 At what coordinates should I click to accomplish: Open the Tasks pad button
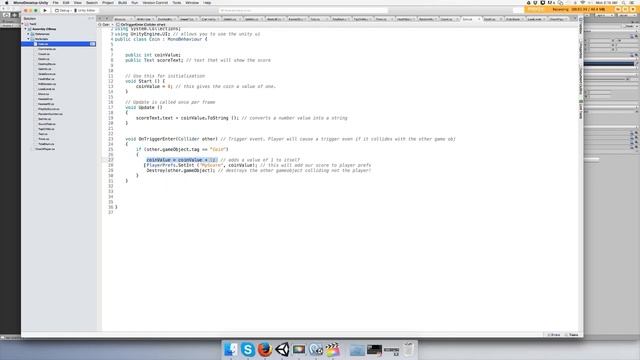click(x=572, y=335)
